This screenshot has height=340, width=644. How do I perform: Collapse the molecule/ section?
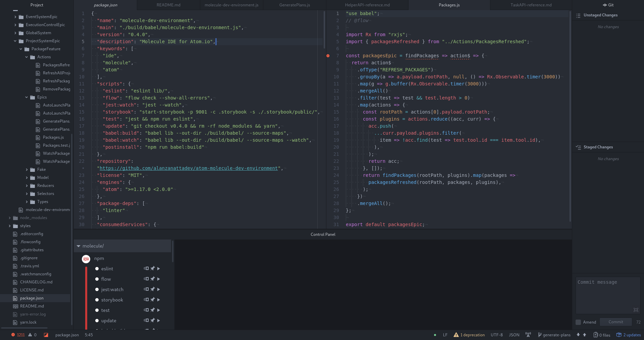pyautogui.click(x=78, y=246)
